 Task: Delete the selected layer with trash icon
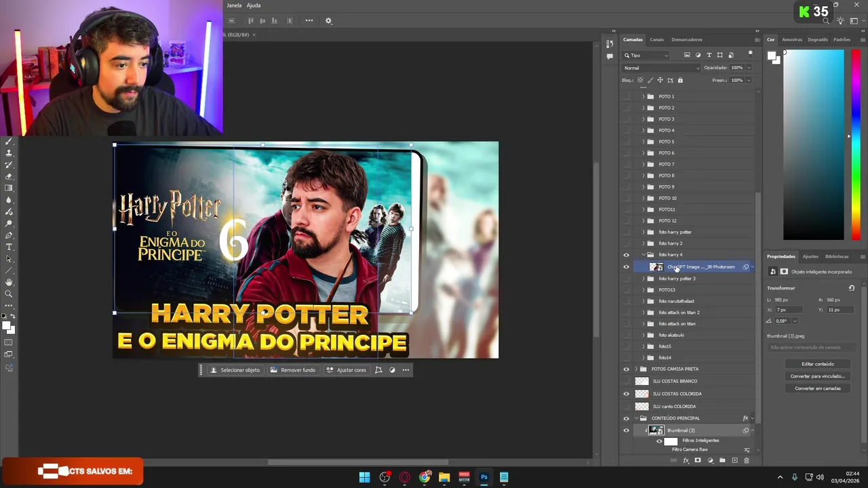[x=747, y=461]
